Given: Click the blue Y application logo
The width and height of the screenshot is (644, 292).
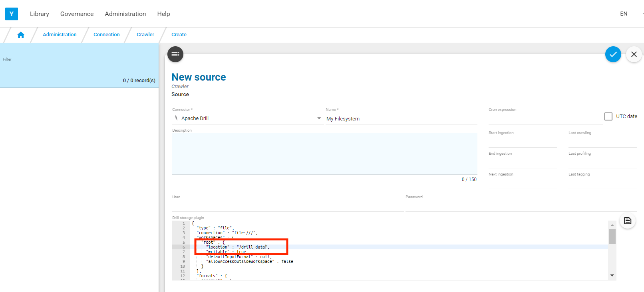Looking at the screenshot, I should [12, 14].
